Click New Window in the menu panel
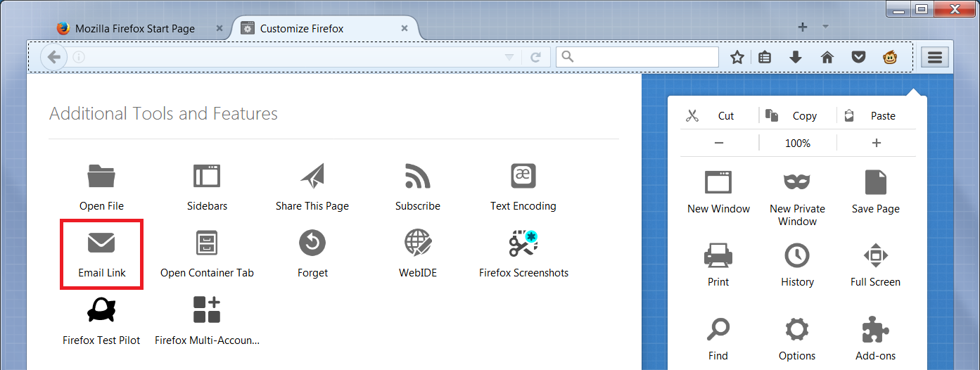The image size is (980, 370). coord(718,190)
